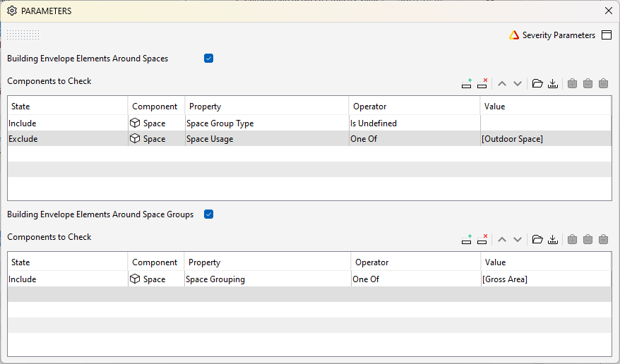
Task: Save the Spaces filter to file
Action: 553,83
